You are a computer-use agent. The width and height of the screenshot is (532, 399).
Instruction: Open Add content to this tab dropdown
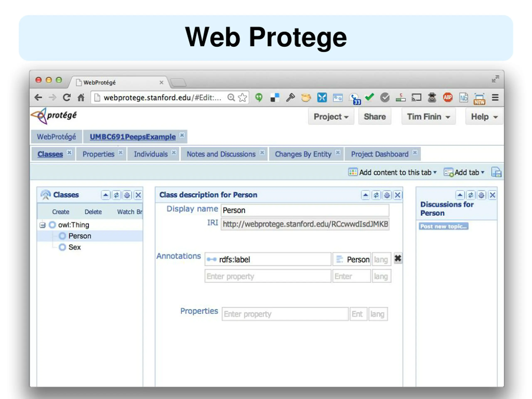coord(392,172)
